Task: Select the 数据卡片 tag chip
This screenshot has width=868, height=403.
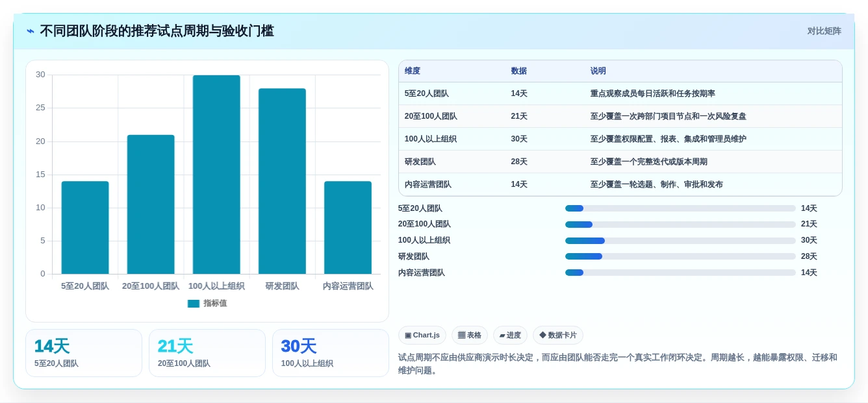Action: click(x=558, y=336)
